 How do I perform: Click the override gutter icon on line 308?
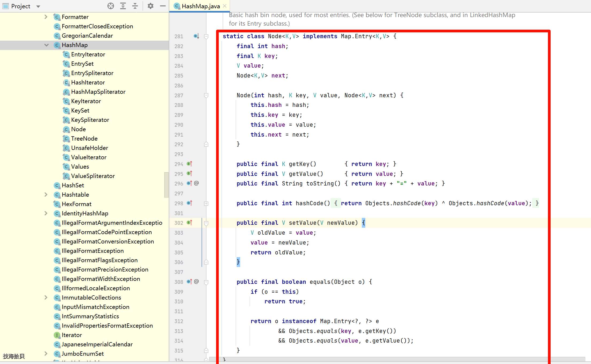(190, 282)
